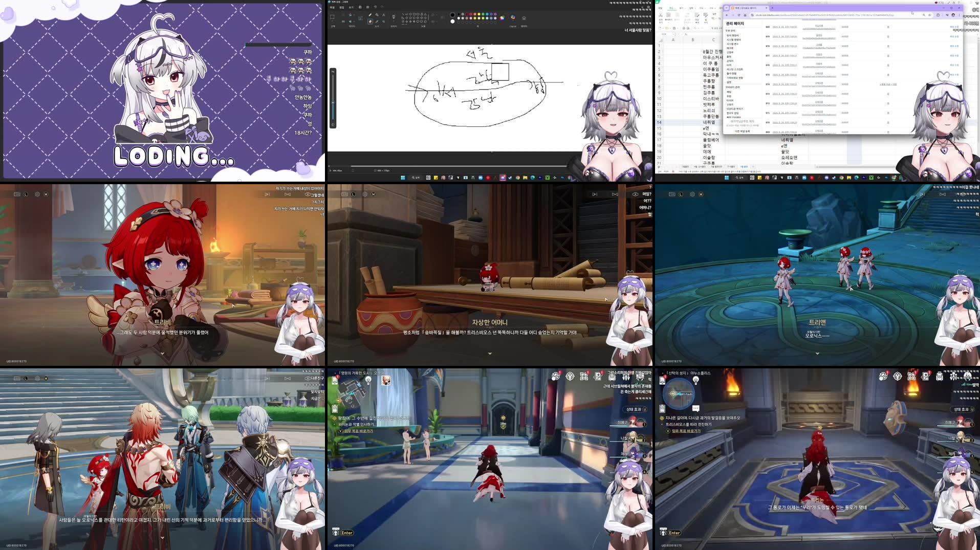Click the 상태 효과 button in the bottom-middle game

(x=634, y=409)
